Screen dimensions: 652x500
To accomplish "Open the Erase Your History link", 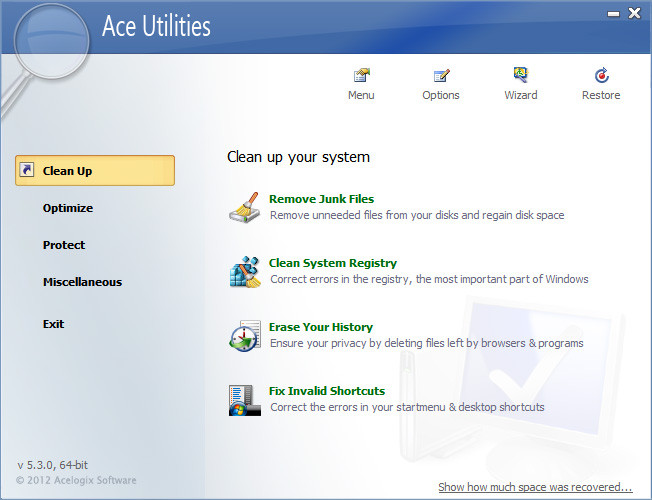I will (321, 327).
